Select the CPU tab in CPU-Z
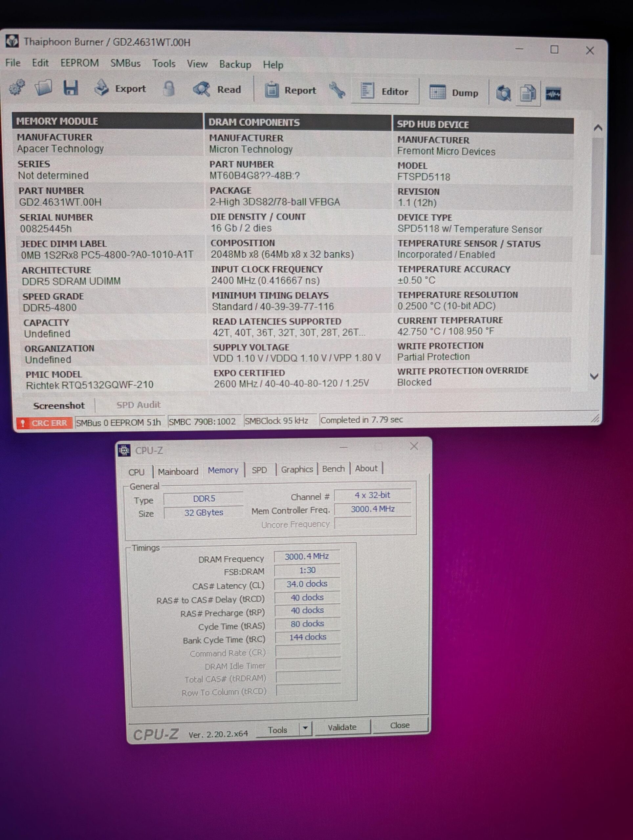The width and height of the screenshot is (633, 840). 136,472
